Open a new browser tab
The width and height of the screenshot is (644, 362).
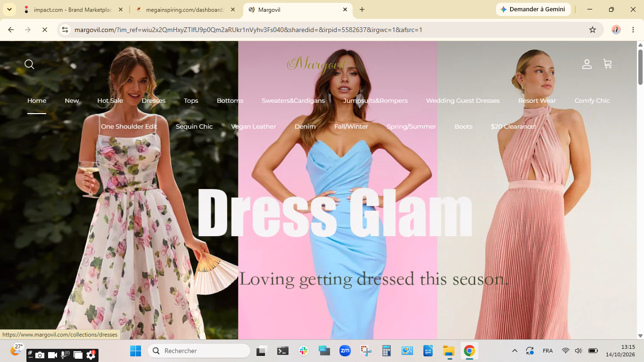pos(362,9)
